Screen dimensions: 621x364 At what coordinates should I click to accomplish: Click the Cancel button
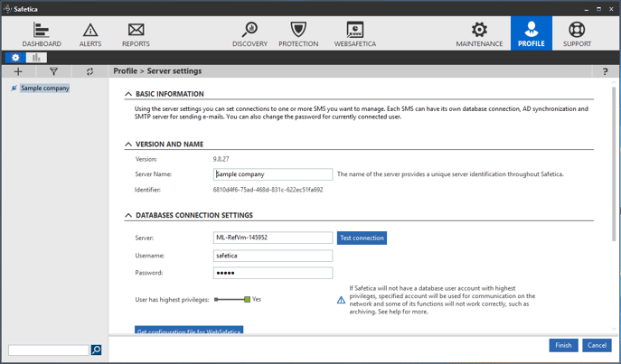[597, 345]
